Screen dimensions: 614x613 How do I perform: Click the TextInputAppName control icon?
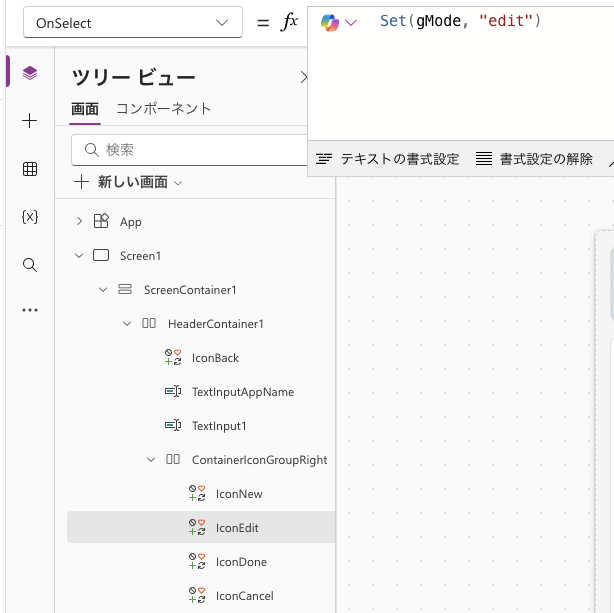[173, 391]
